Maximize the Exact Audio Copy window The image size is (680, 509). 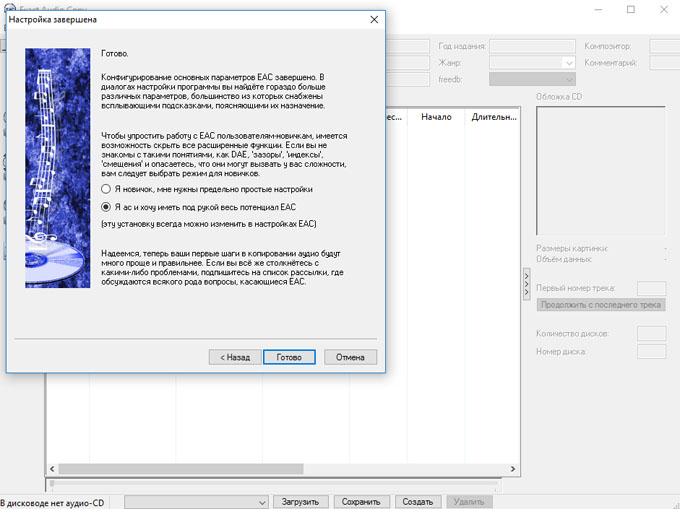coord(631,9)
